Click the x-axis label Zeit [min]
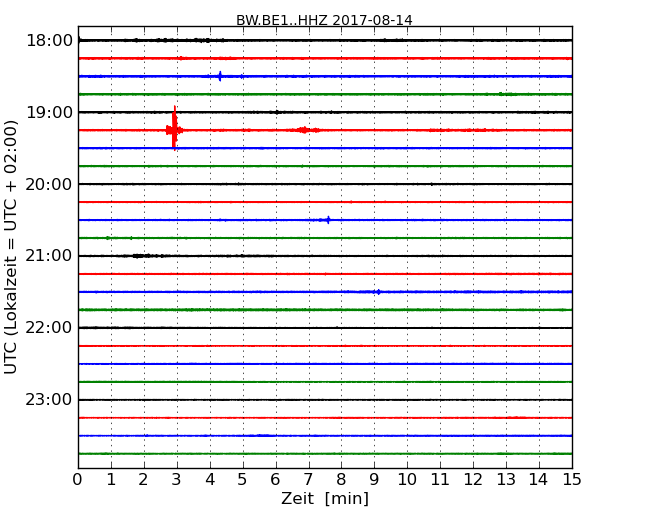The image size is (650, 520). tap(325, 499)
